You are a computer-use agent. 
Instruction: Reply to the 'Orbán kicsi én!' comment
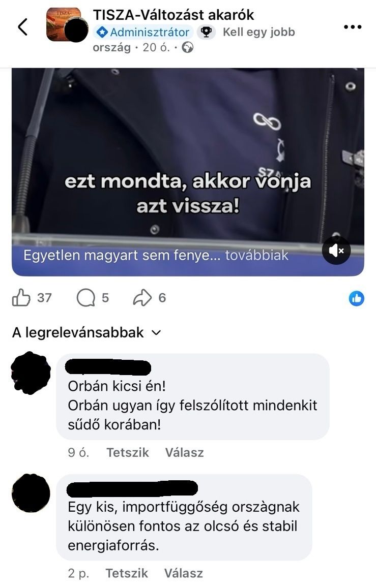coord(184,452)
